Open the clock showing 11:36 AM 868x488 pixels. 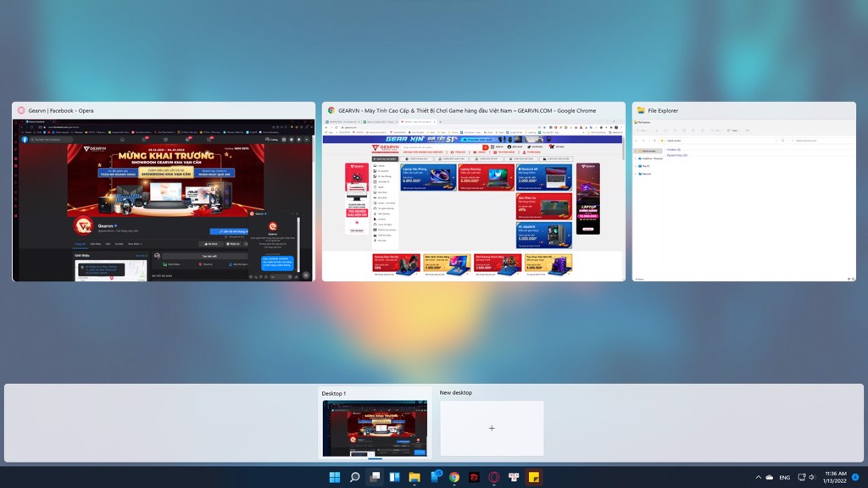[x=835, y=477]
